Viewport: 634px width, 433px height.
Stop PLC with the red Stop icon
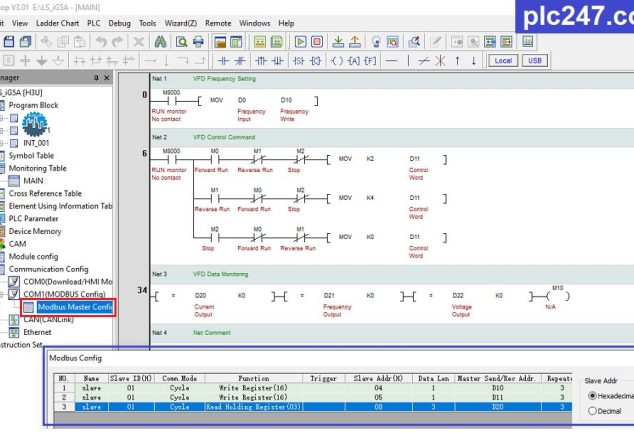(317, 42)
